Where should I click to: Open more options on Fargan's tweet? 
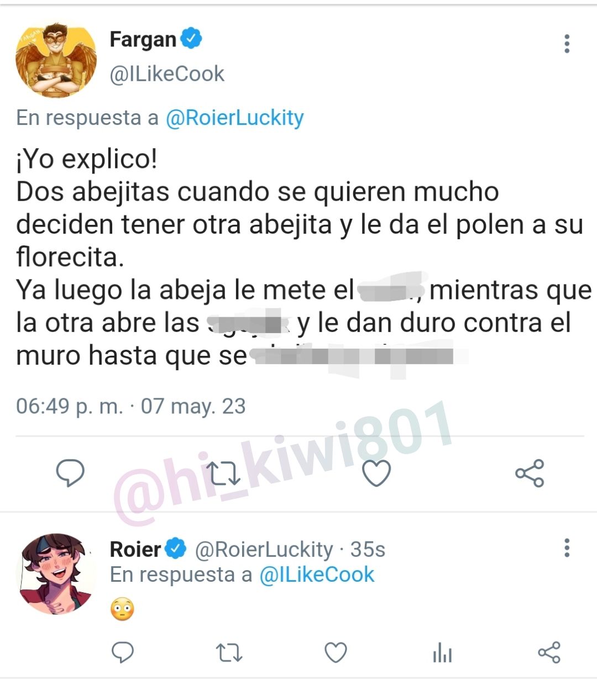[x=567, y=44]
